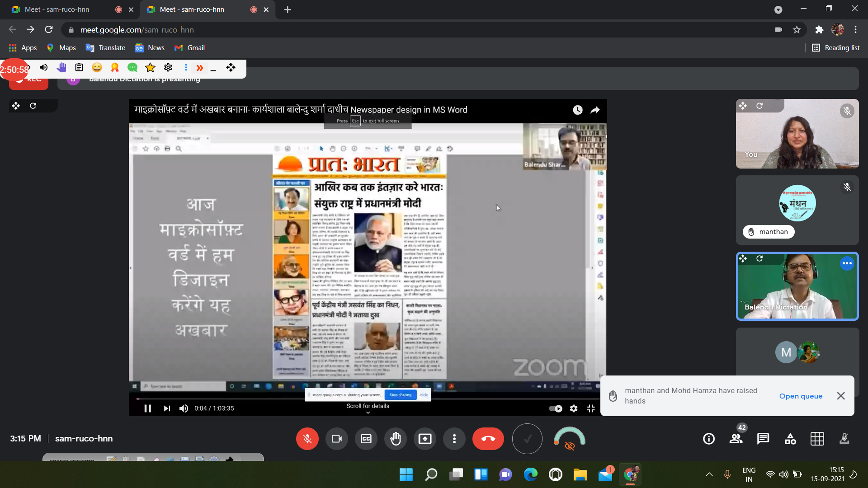
Task: Show everyone participants list
Action: 736,439
